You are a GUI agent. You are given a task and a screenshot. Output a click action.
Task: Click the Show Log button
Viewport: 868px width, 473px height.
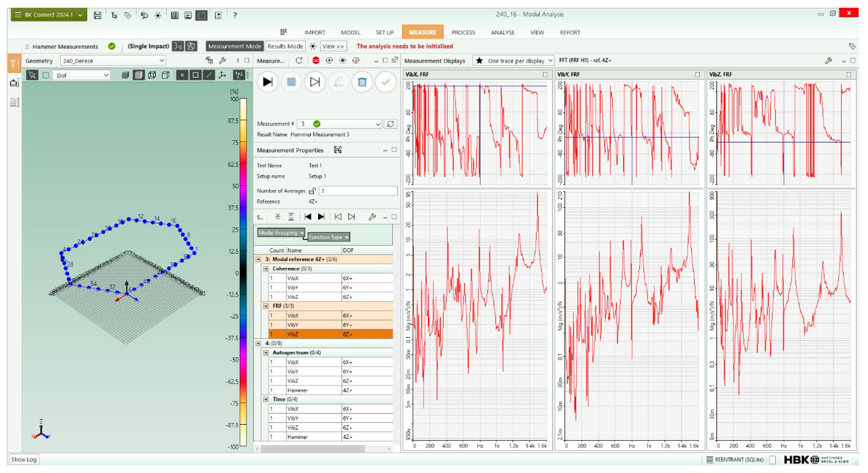click(x=24, y=459)
